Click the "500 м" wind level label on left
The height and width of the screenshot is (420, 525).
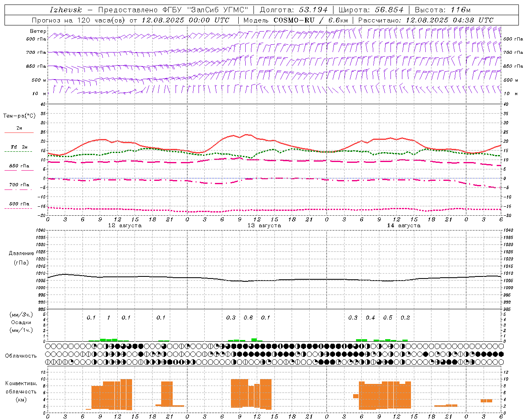39,80
